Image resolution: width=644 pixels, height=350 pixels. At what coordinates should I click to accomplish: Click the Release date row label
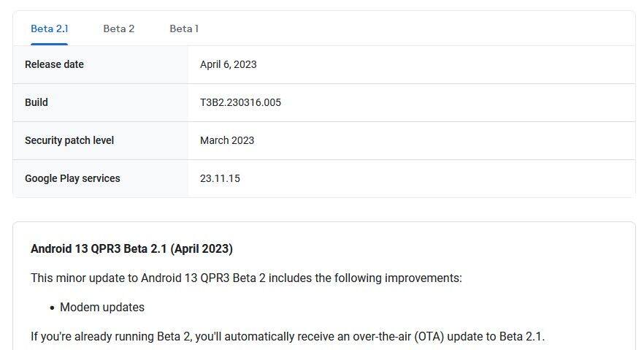click(54, 64)
